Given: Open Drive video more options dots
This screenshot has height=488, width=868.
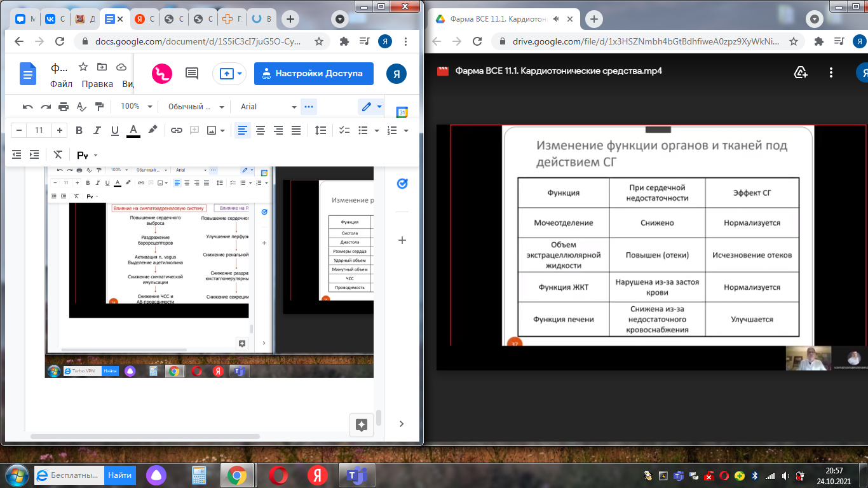Looking at the screenshot, I should point(832,72).
